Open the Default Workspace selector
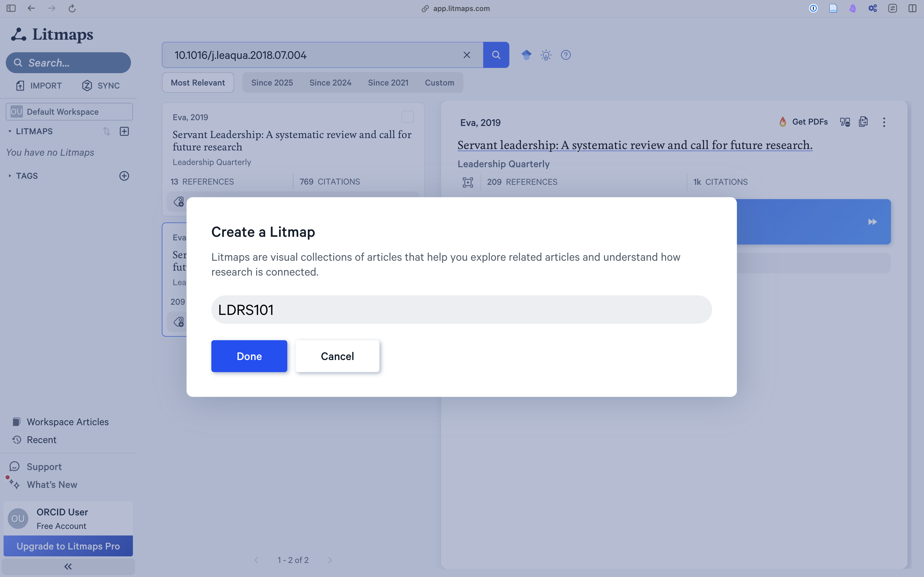 point(69,111)
